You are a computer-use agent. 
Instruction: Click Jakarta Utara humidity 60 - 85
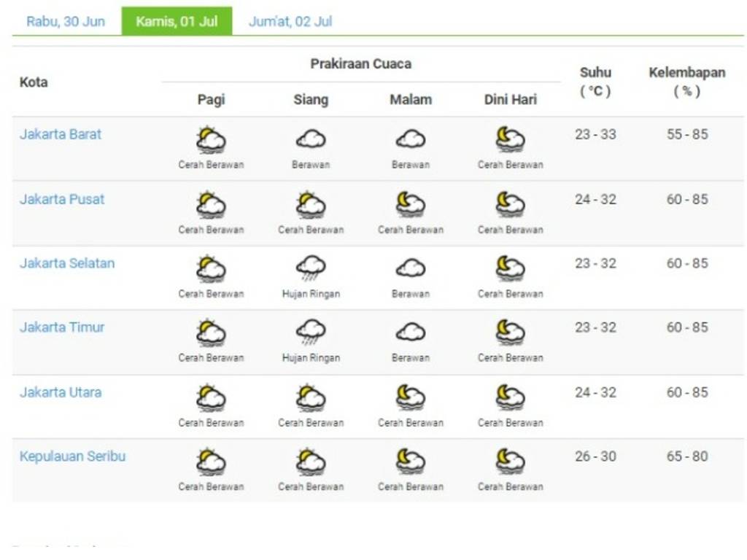687,392
